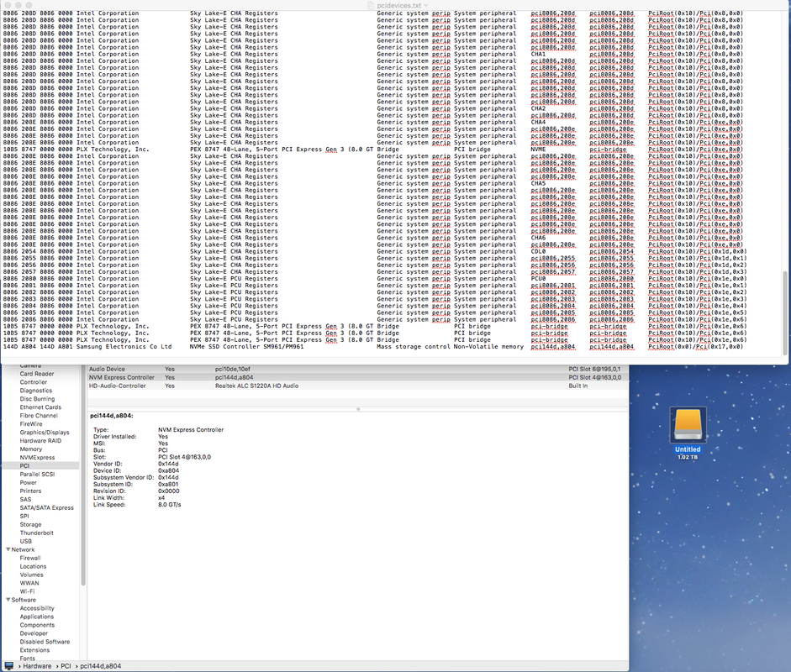
Task: Select SATA/SATA Express in the sidebar
Action: click(x=46, y=507)
